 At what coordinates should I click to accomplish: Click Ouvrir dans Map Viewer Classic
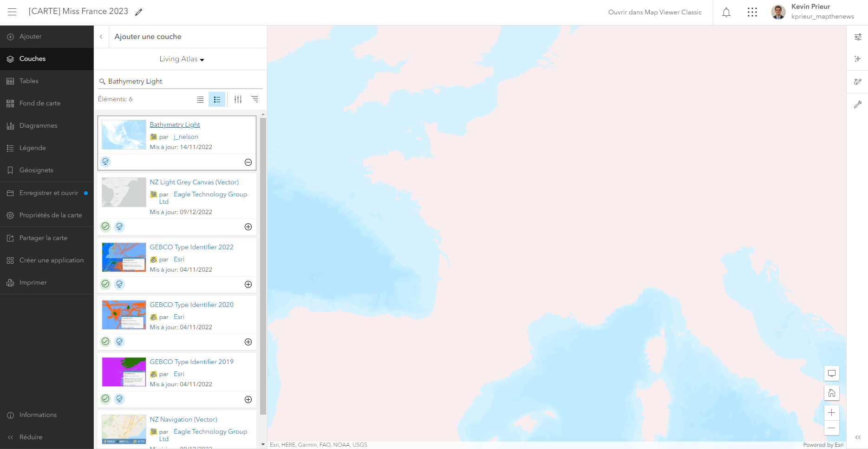pos(655,13)
